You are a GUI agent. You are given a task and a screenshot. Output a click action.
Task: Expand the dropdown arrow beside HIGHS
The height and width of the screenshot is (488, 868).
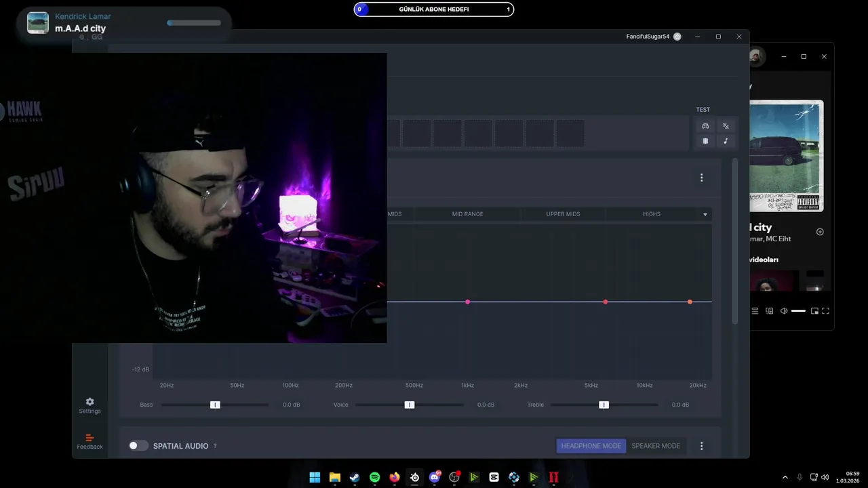(x=705, y=214)
